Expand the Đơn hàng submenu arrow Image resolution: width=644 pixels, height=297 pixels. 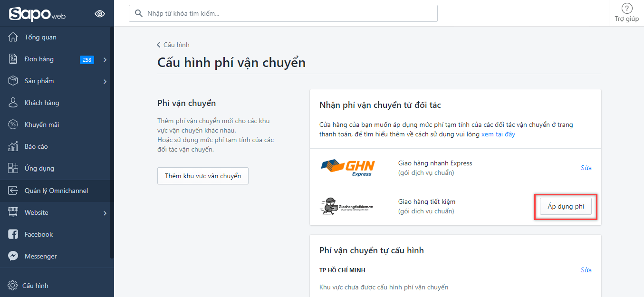(x=105, y=59)
